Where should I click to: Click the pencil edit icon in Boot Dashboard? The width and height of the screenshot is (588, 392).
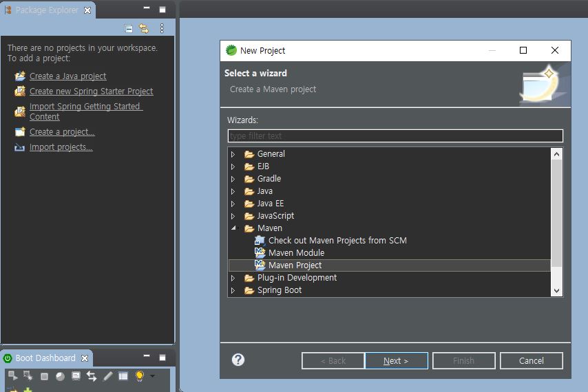107,376
